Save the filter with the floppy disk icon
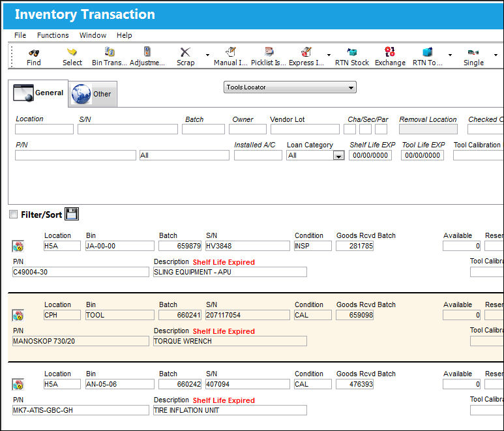The width and height of the screenshot is (504, 431). (x=72, y=214)
